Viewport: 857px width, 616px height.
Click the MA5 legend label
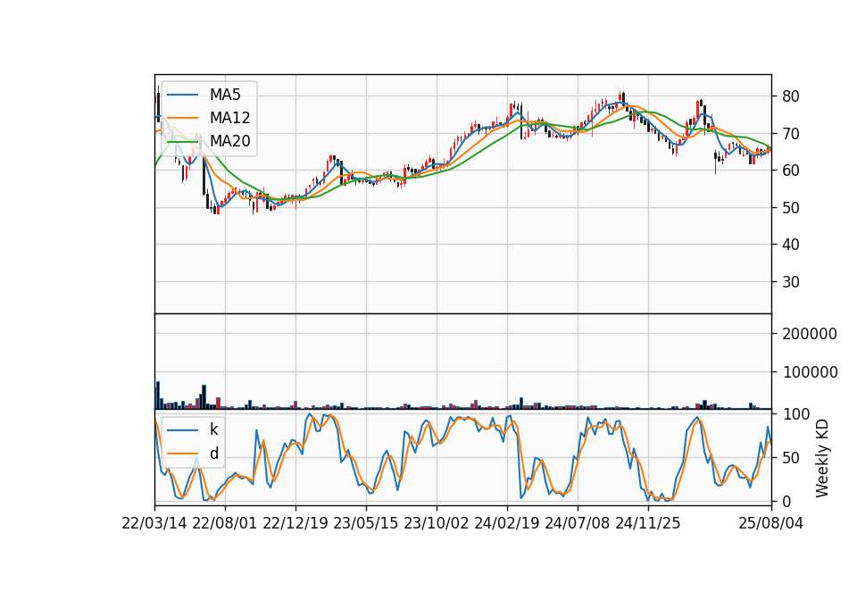[x=225, y=95]
